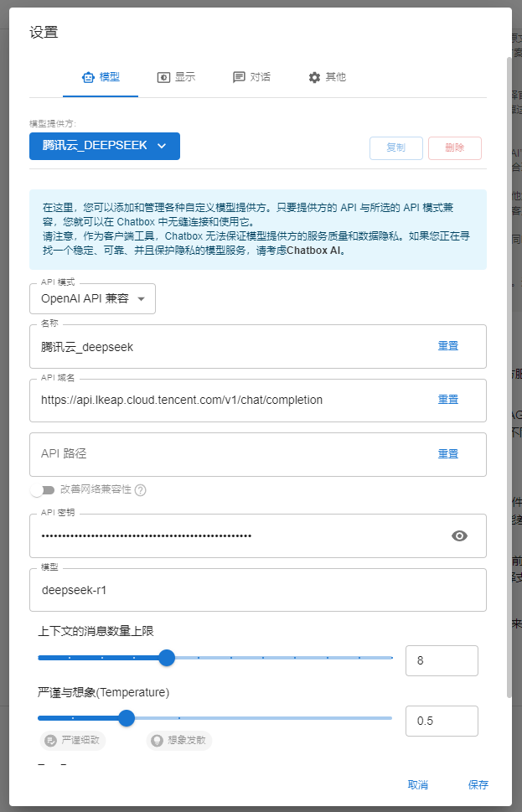Click the help question mark beside 改善网络兼容性

tap(141, 490)
